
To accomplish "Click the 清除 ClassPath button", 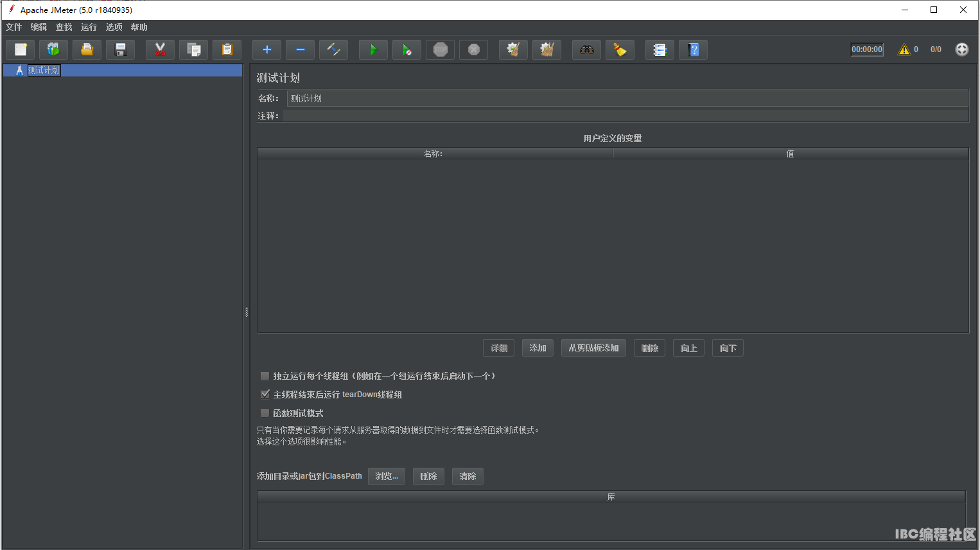I will coord(468,476).
